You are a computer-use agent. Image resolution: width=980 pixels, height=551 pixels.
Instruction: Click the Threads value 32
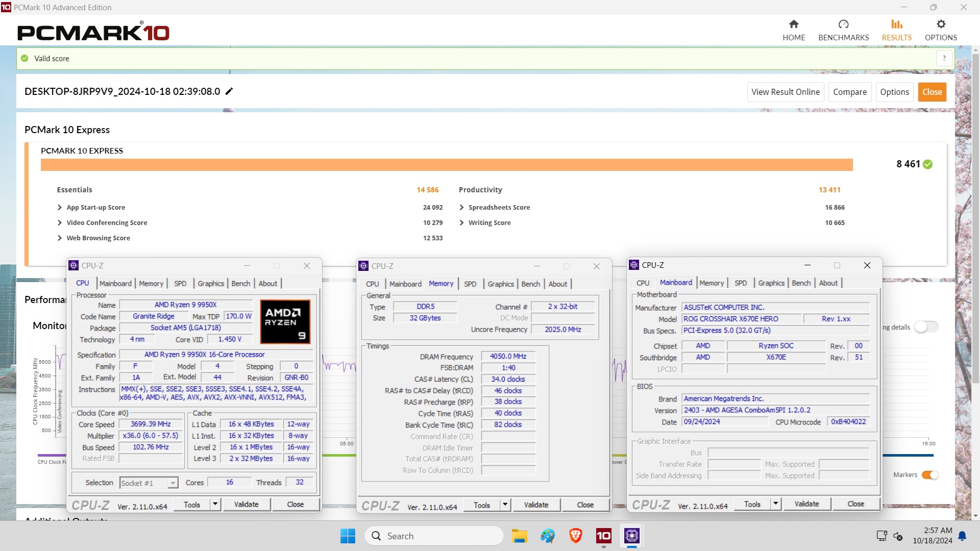(x=300, y=482)
